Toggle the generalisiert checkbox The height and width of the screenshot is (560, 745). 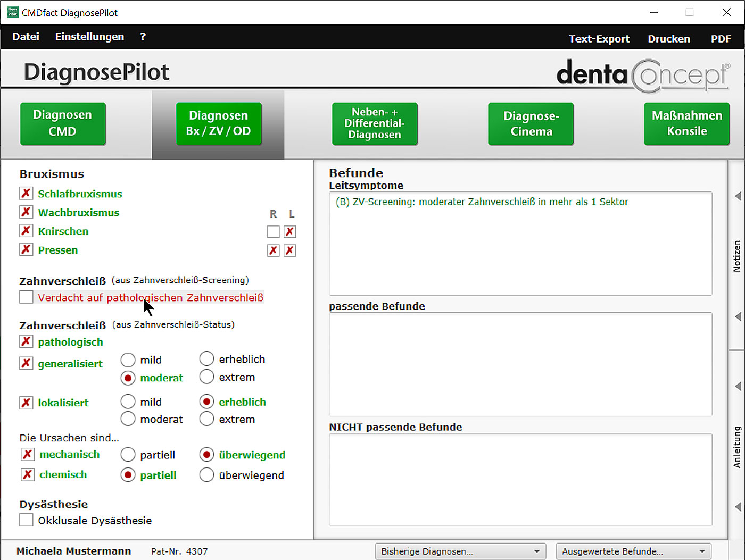coord(26,363)
